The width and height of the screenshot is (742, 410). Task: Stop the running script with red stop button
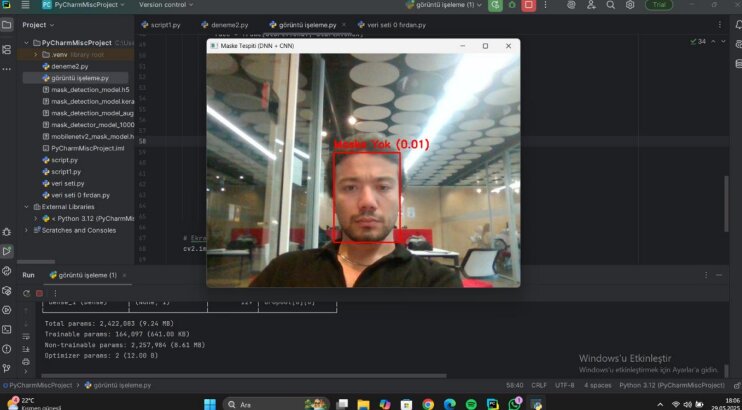pyautogui.click(x=529, y=5)
